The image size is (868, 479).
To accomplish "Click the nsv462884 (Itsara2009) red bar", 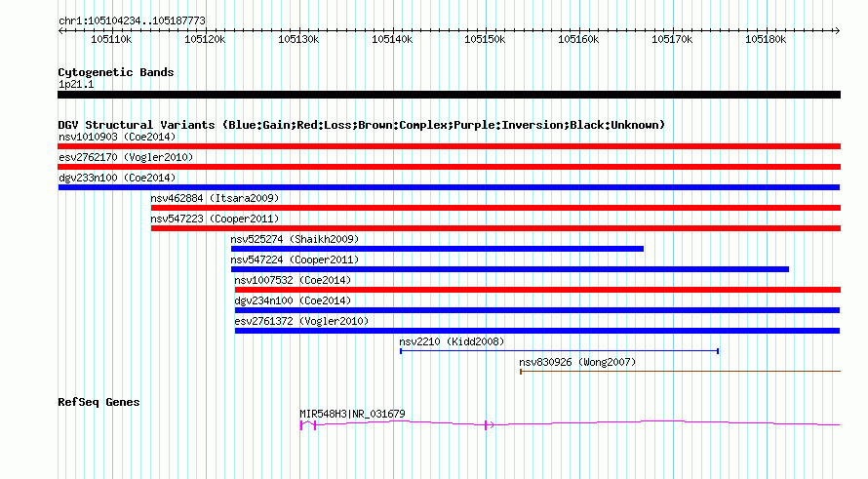I will pyautogui.click(x=495, y=208).
